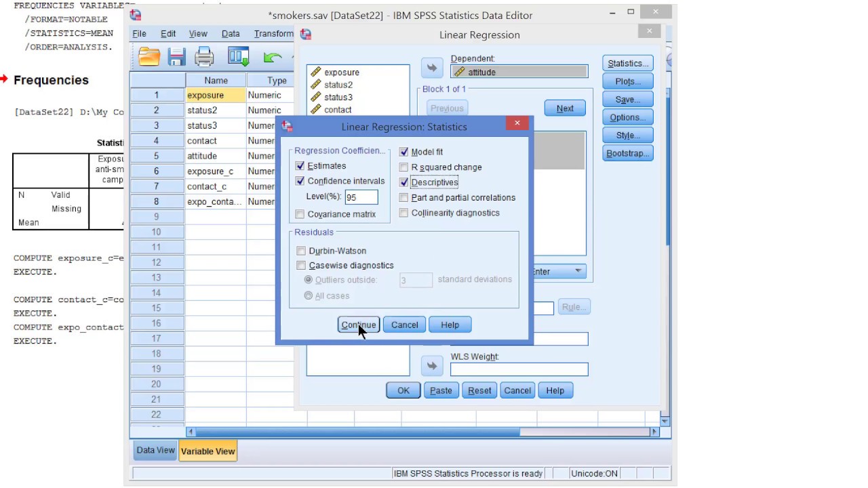This screenshot has height=488, width=868.
Task: Open the View menu
Action: tap(198, 33)
